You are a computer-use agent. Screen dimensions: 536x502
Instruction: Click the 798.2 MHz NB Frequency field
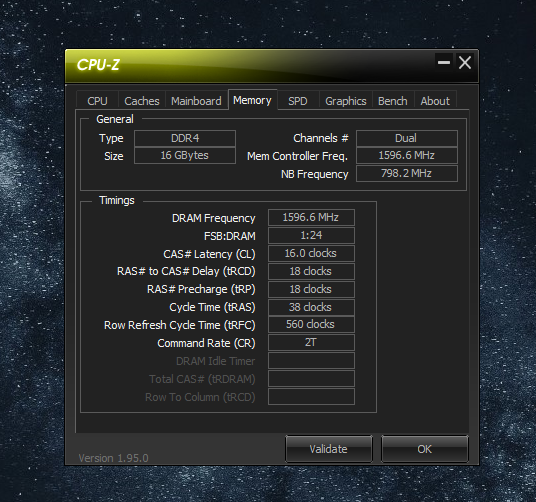click(407, 173)
